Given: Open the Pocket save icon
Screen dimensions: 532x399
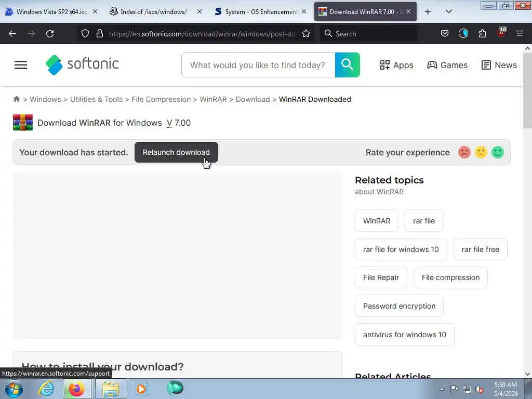Looking at the screenshot, I should pyautogui.click(x=445, y=33).
